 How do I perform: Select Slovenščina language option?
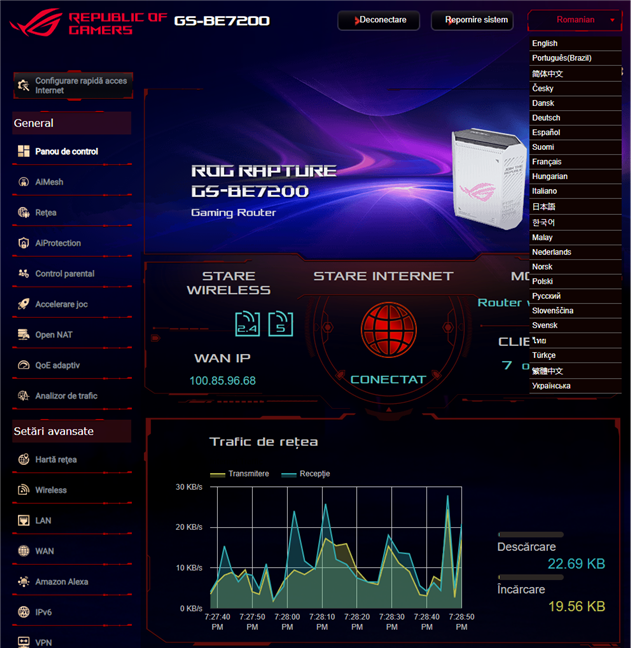point(575,311)
